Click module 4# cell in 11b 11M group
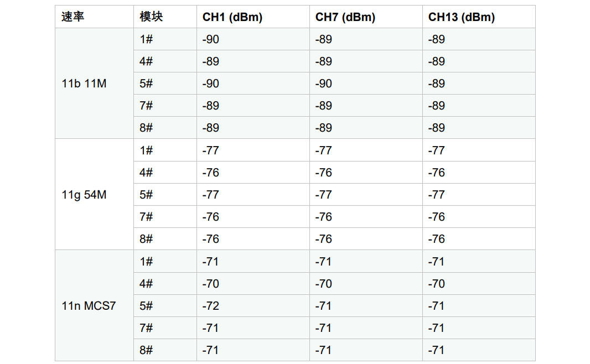 (x=165, y=61)
